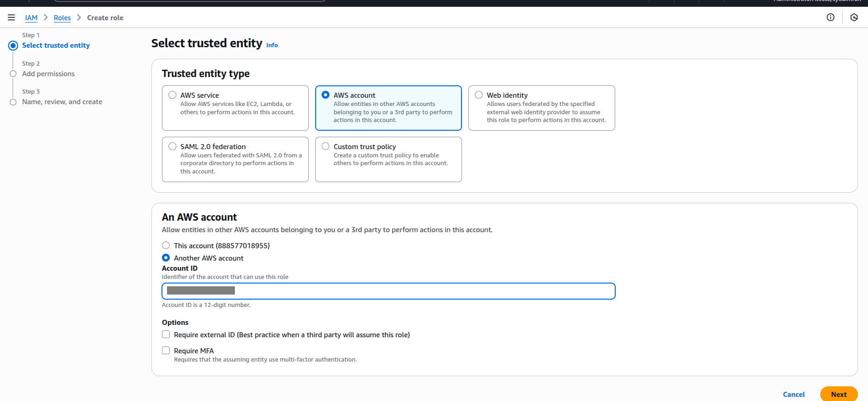Enable Require external ID checkbox

click(166, 334)
